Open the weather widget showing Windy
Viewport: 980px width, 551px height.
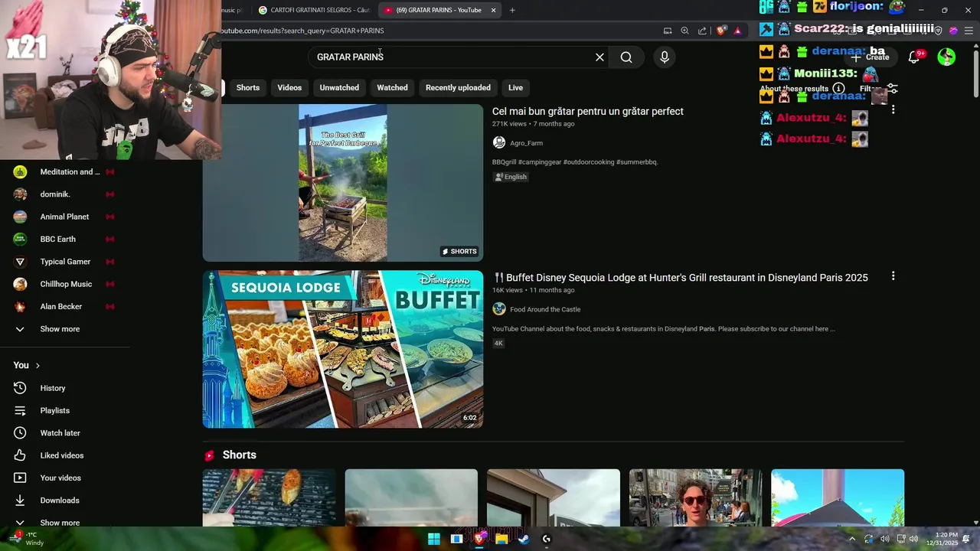click(x=29, y=539)
